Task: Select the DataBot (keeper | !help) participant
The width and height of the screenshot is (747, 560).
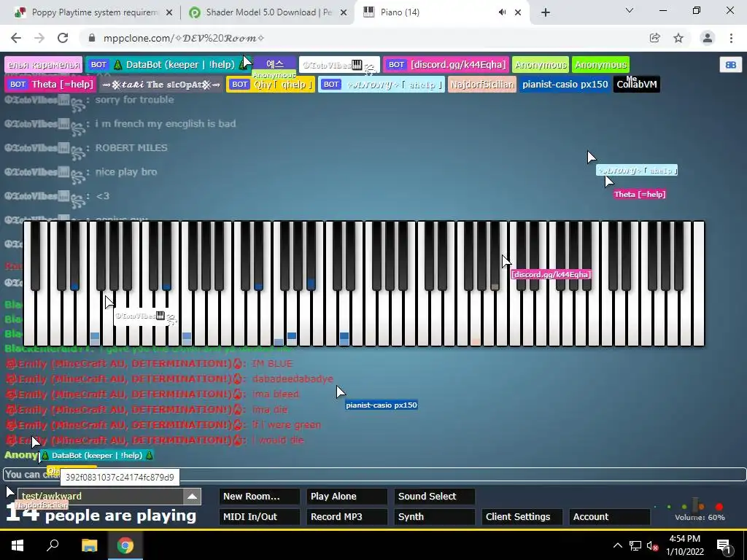Action: (168, 65)
